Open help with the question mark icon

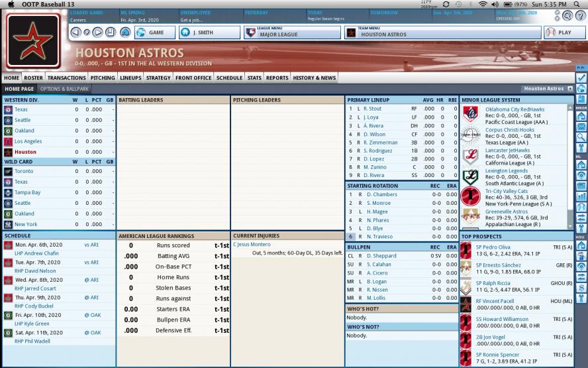[x=581, y=15]
